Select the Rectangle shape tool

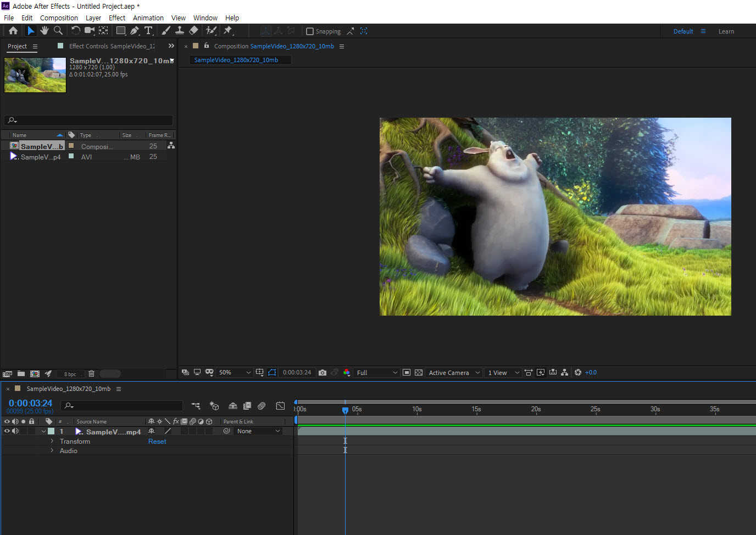tap(121, 31)
